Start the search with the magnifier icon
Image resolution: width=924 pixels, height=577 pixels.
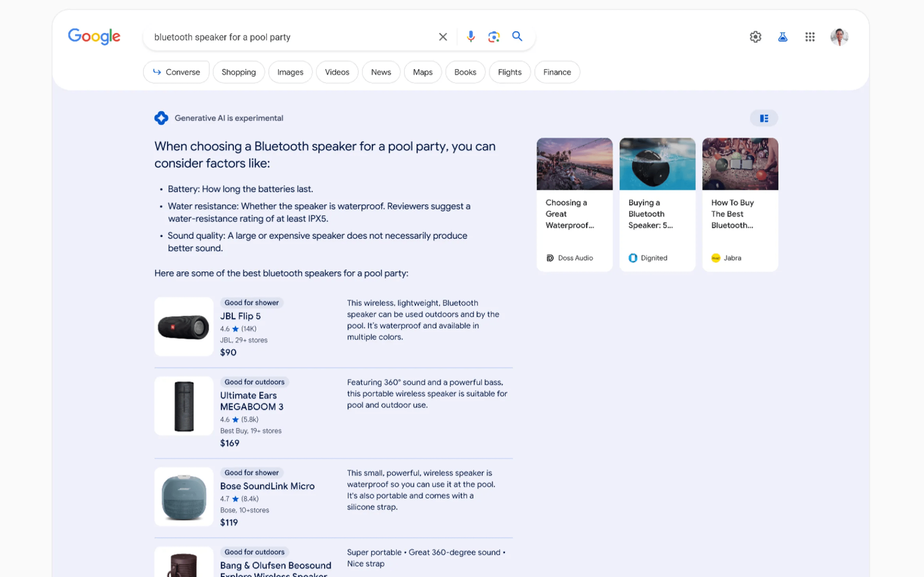click(x=517, y=36)
